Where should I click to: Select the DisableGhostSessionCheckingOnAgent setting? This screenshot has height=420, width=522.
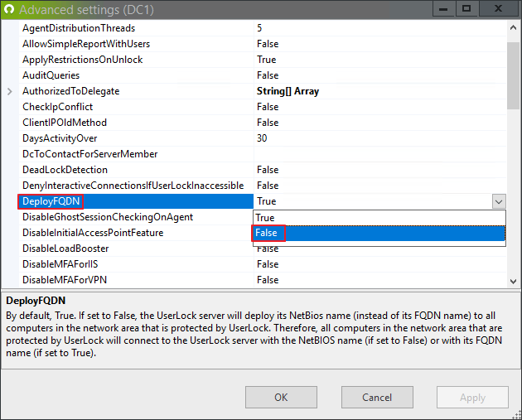[x=108, y=217]
